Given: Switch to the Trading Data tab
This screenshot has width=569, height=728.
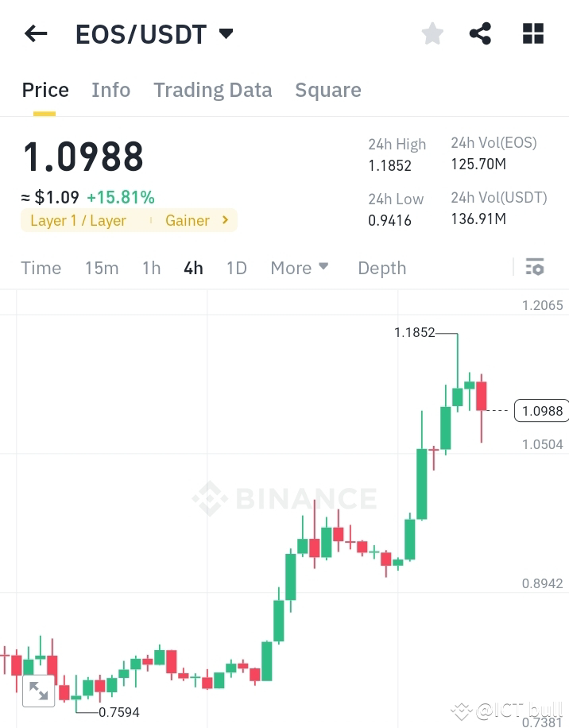Looking at the screenshot, I should pyautogui.click(x=212, y=90).
